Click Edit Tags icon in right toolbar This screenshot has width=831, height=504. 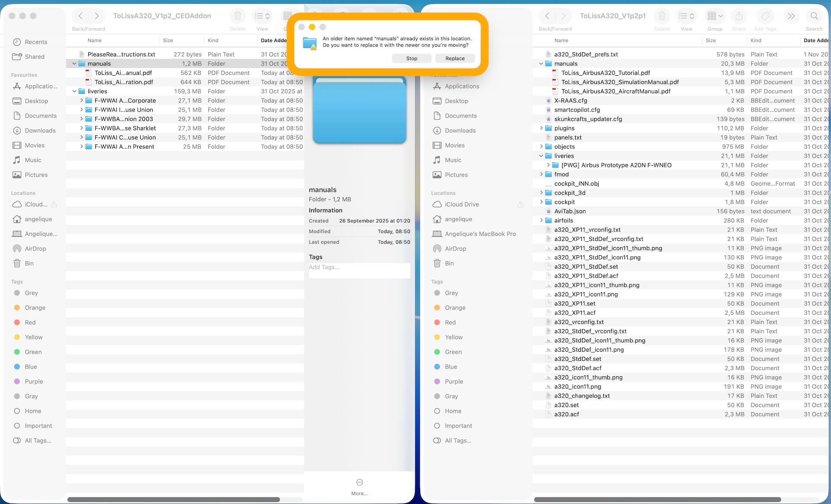(765, 16)
